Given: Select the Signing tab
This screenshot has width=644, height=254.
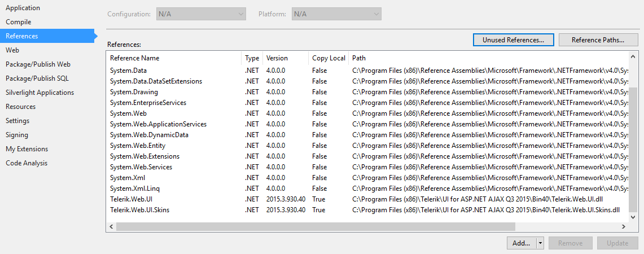Looking at the screenshot, I should pos(17,135).
